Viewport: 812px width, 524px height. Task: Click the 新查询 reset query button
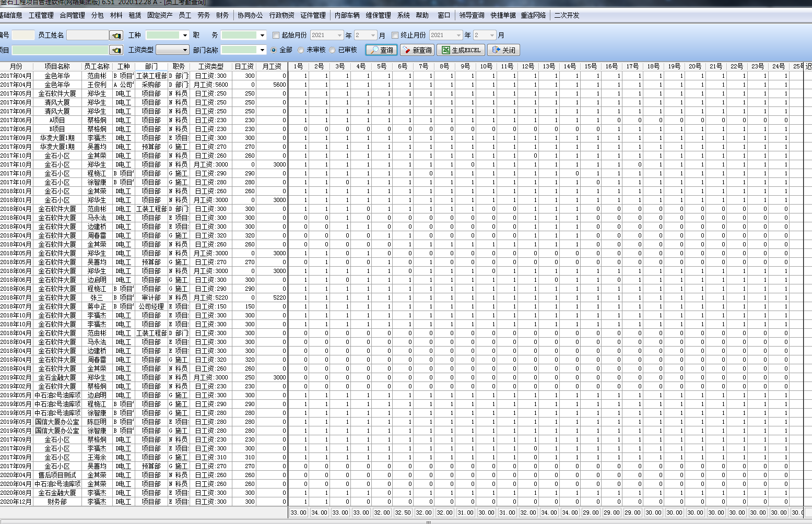tap(417, 50)
